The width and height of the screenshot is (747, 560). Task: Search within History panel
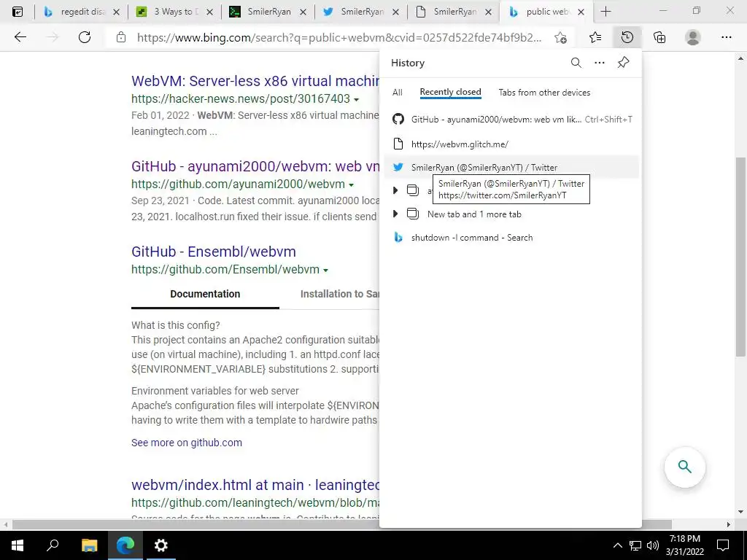576,63
